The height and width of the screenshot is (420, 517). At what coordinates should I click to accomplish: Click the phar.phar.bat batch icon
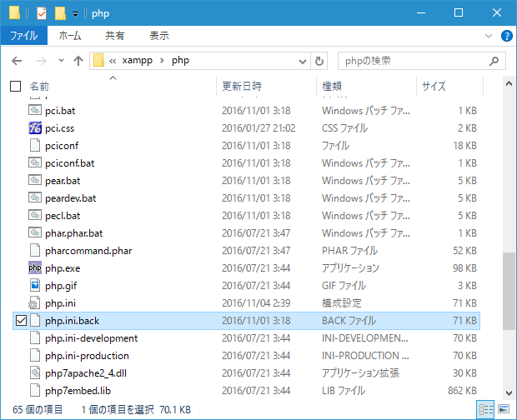click(x=35, y=232)
